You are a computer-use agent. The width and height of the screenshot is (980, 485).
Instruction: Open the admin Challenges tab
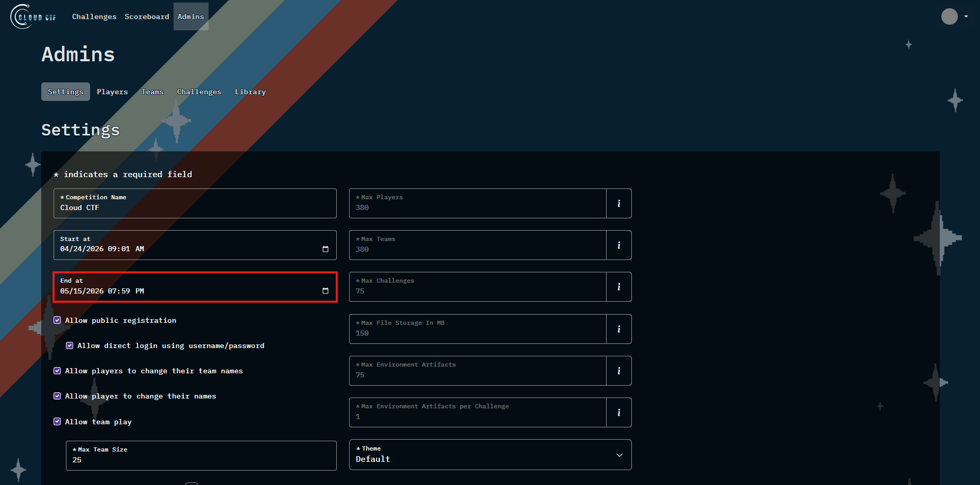(199, 92)
